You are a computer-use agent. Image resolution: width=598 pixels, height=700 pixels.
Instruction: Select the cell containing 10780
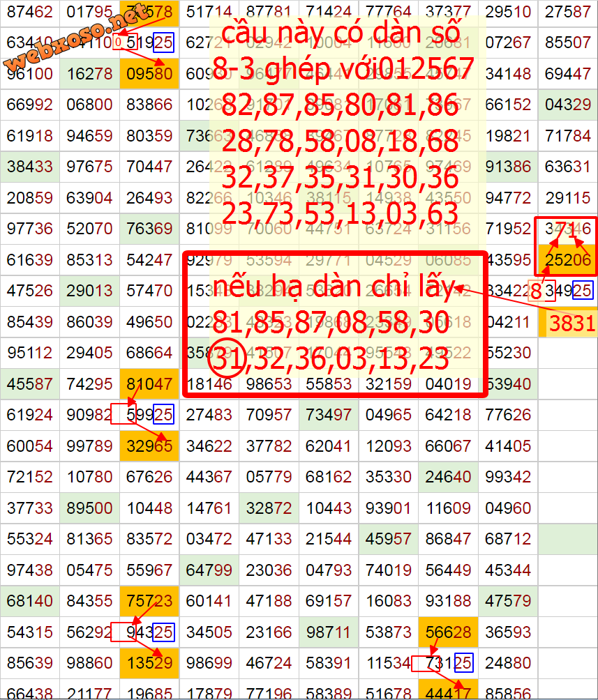coord(89,477)
